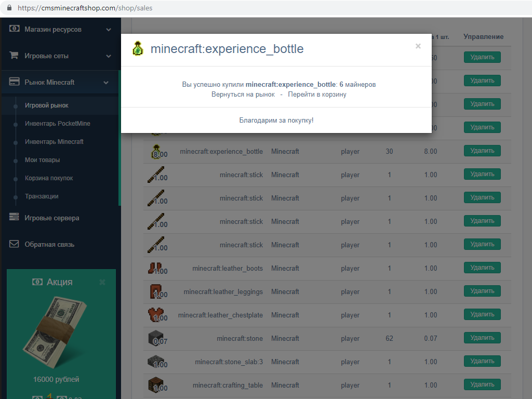Close the 'Акция' promo banner
Image resolution: width=532 pixels, height=399 pixels.
tap(102, 282)
